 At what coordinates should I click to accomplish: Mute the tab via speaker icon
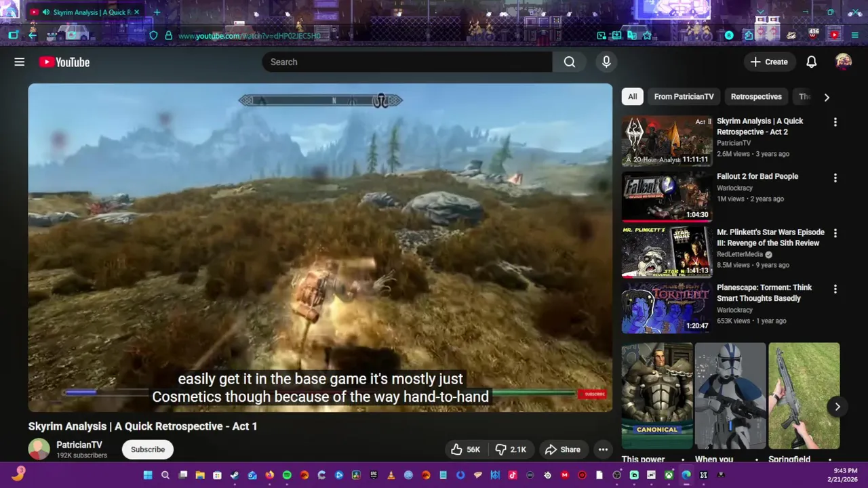45,12
